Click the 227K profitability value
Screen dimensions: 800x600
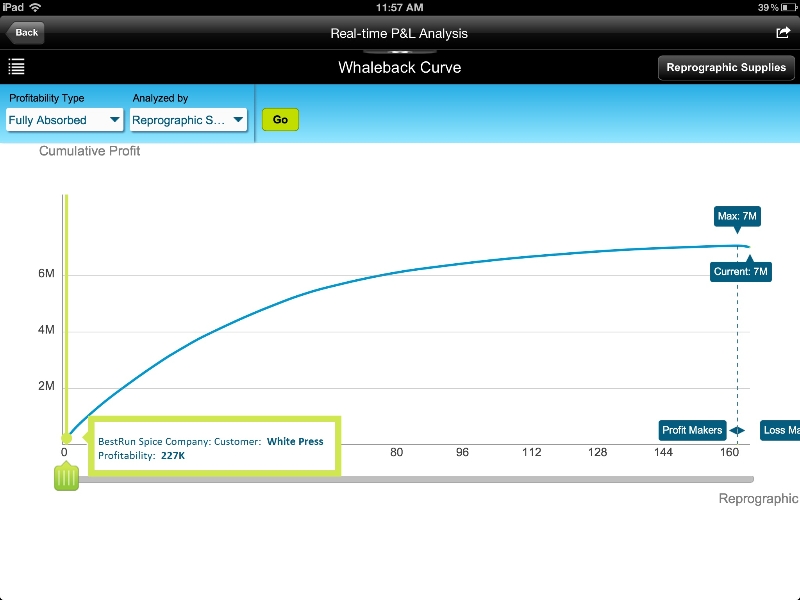[173, 456]
